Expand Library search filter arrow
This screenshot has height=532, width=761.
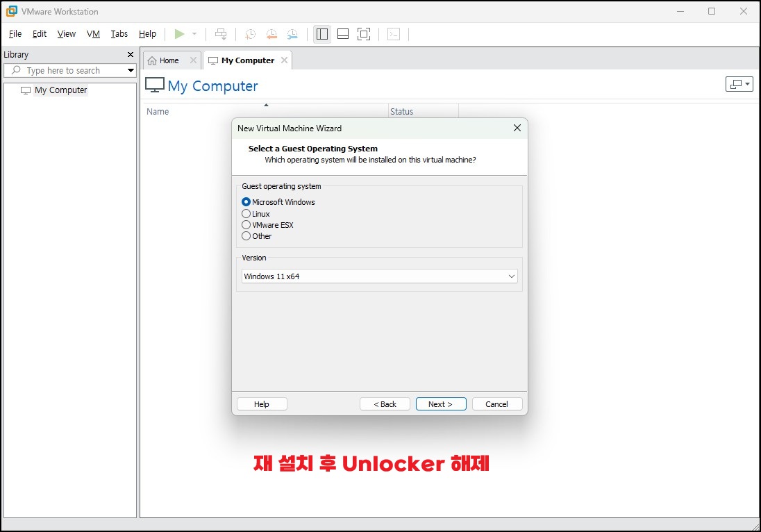131,70
